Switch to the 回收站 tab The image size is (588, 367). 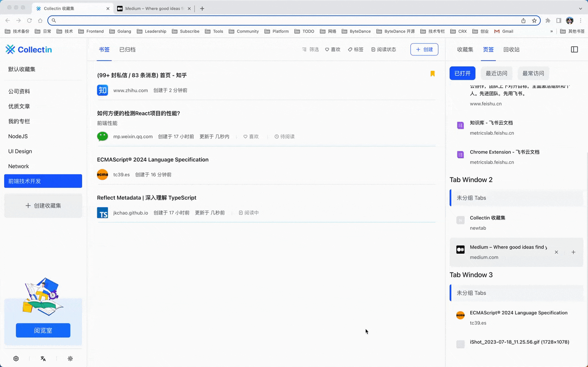click(x=511, y=49)
